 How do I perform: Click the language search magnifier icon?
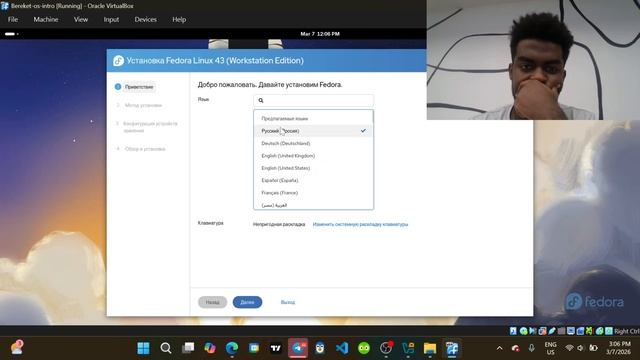pos(261,100)
